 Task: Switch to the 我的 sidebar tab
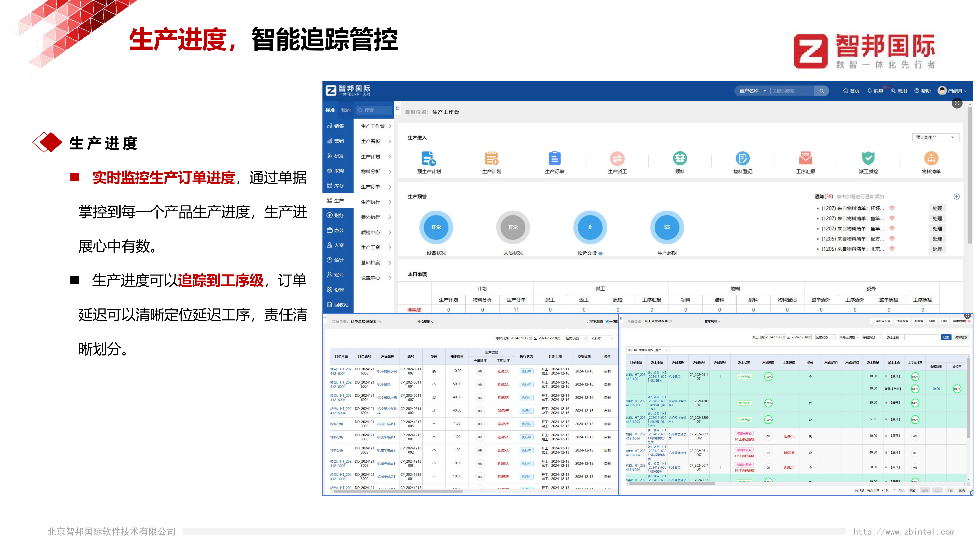(345, 110)
